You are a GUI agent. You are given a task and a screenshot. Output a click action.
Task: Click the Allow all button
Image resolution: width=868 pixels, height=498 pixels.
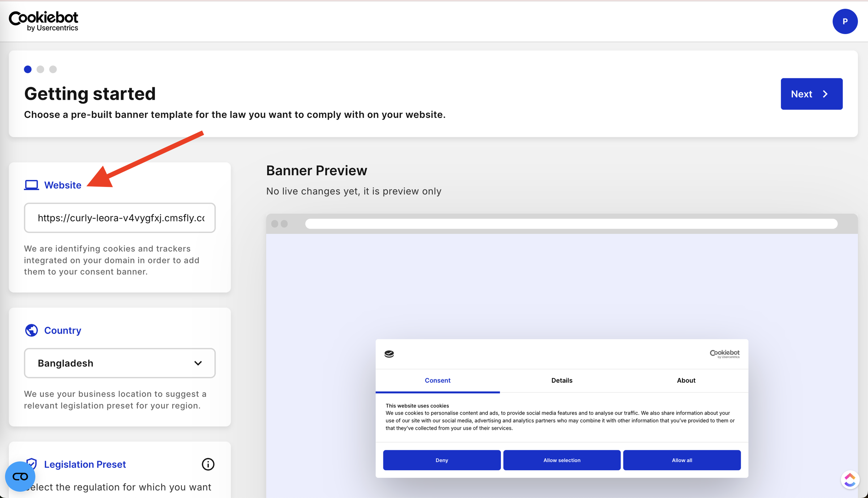[682, 460]
